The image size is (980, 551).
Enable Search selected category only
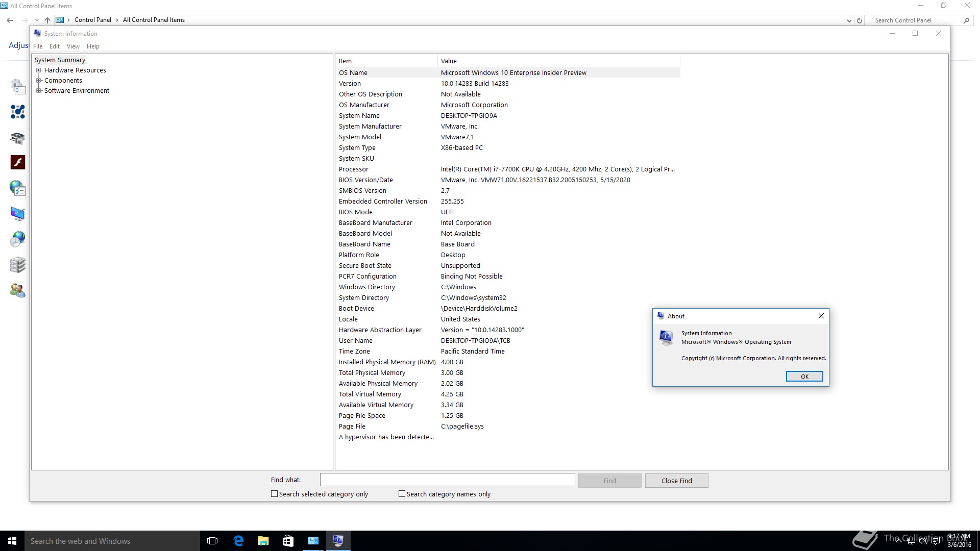[x=275, y=494]
